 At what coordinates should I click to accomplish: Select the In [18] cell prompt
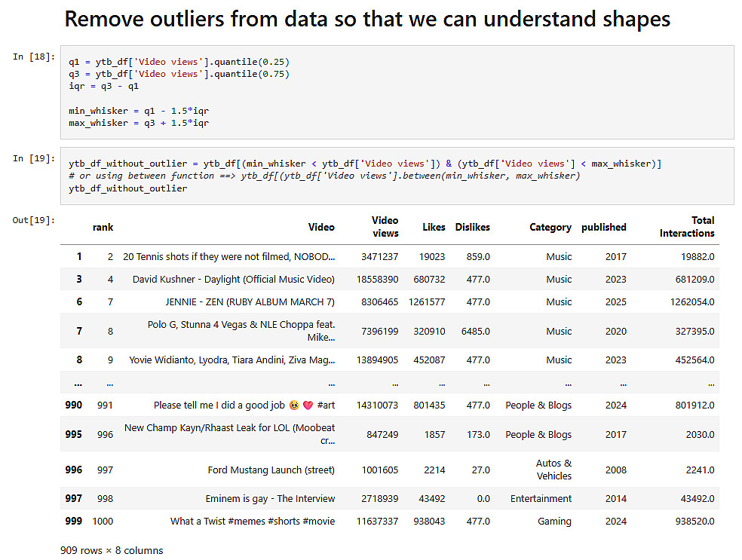(x=33, y=57)
